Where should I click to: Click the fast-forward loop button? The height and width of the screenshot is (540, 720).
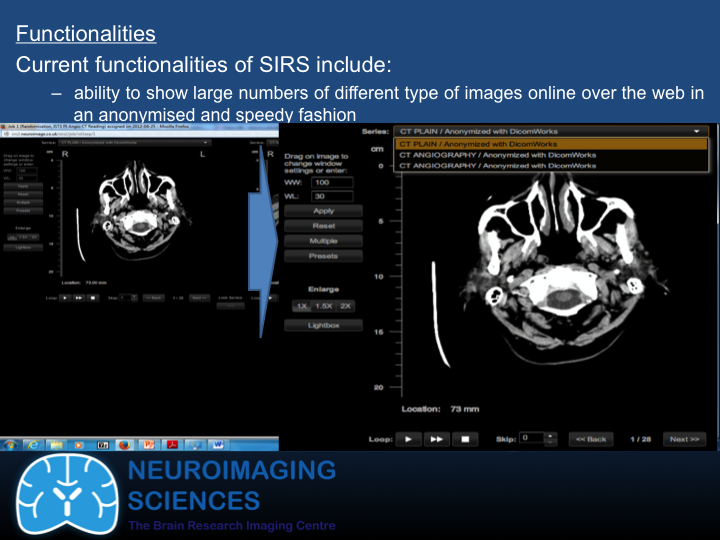pos(436,438)
